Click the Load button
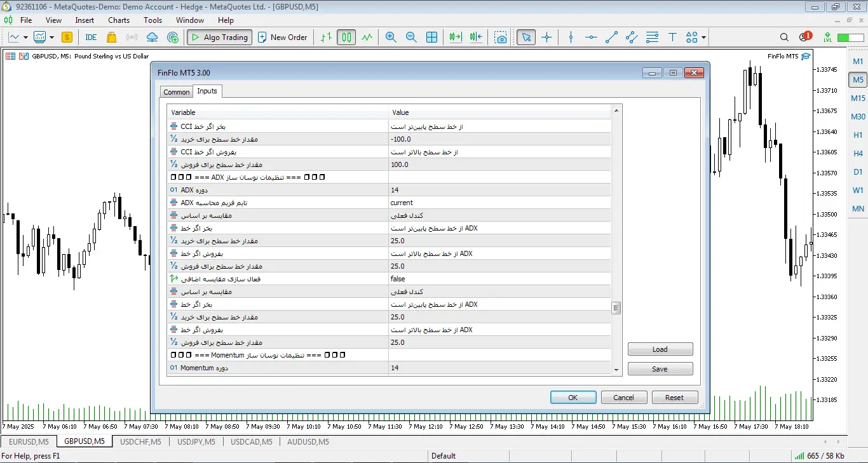 pyautogui.click(x=660, y=349)
